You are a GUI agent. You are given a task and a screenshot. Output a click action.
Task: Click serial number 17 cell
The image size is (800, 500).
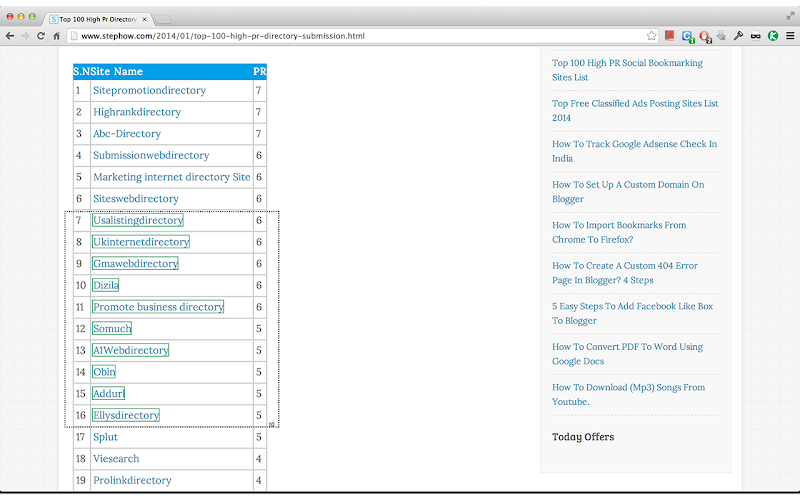point(81,437)
